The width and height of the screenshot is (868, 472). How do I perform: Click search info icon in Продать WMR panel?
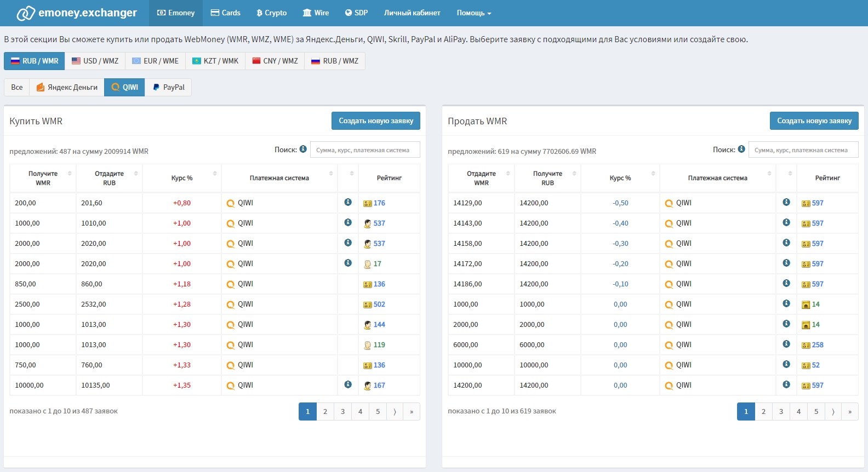741,149
